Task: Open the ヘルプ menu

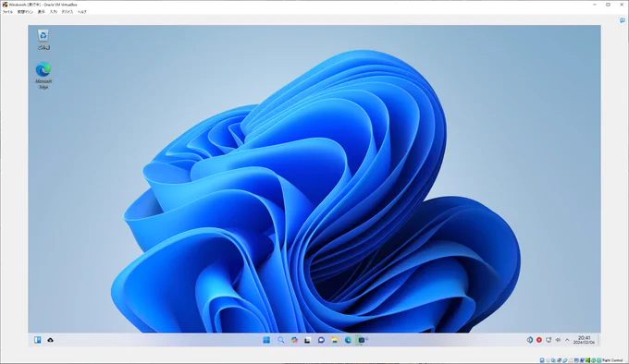Action: pos(81,12)
